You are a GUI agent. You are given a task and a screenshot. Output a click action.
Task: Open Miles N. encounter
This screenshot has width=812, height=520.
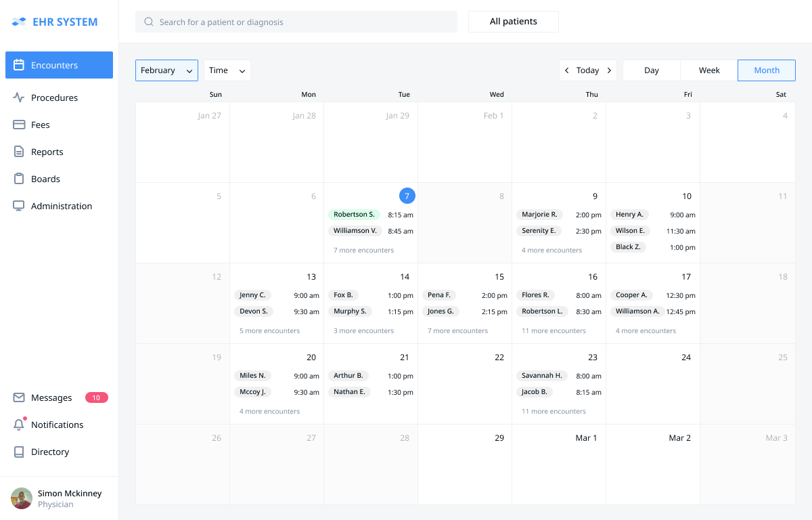click(252, 376)
